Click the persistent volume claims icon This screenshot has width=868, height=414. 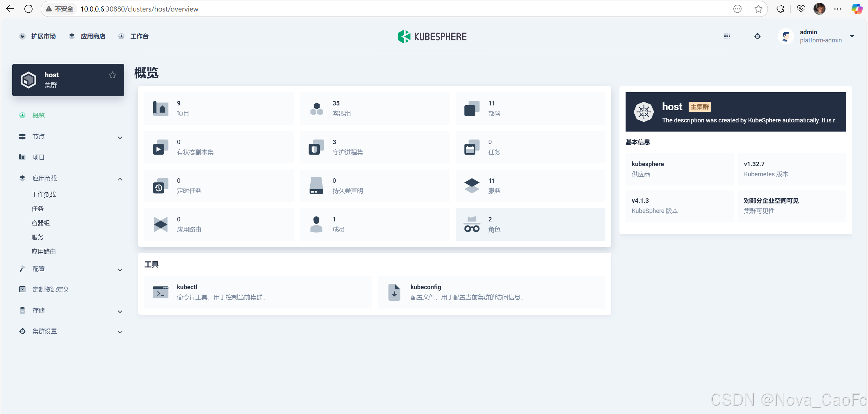316,186
